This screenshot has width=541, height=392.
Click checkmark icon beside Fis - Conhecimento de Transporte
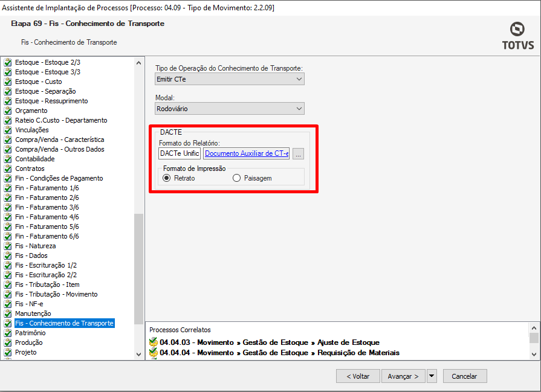8,323
